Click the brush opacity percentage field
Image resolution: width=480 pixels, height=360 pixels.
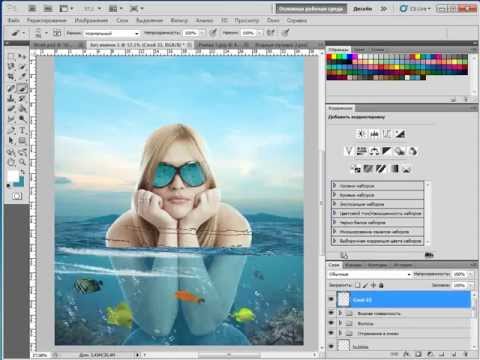191,33
